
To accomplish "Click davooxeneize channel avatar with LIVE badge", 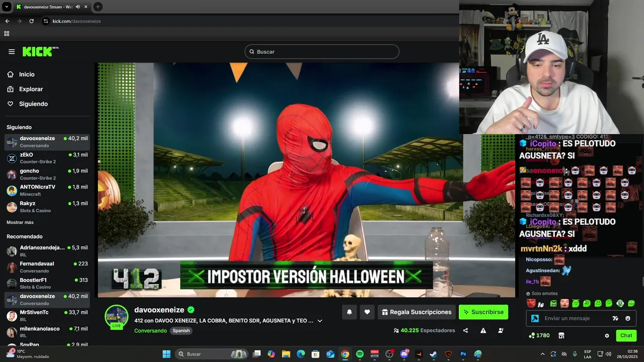I will tap(116, 317).
